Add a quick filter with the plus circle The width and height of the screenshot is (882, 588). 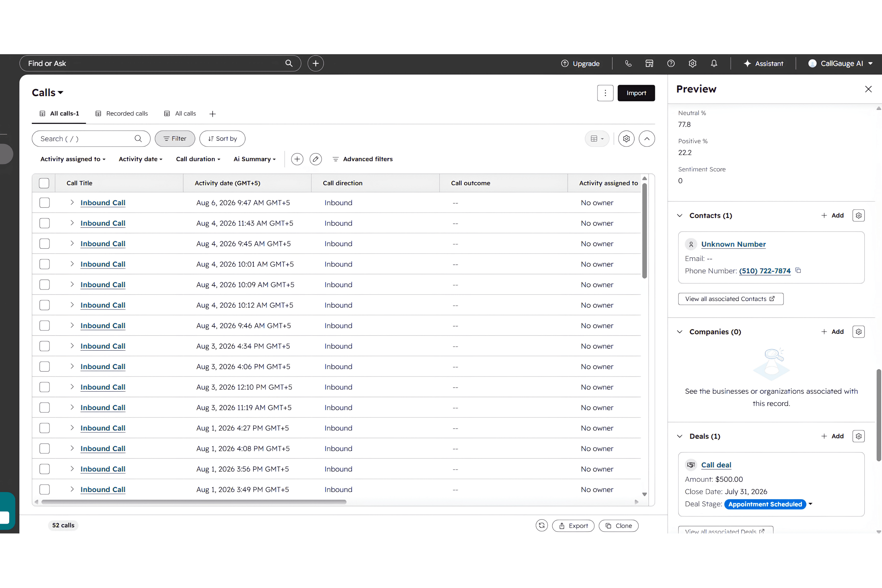(297, 159)
